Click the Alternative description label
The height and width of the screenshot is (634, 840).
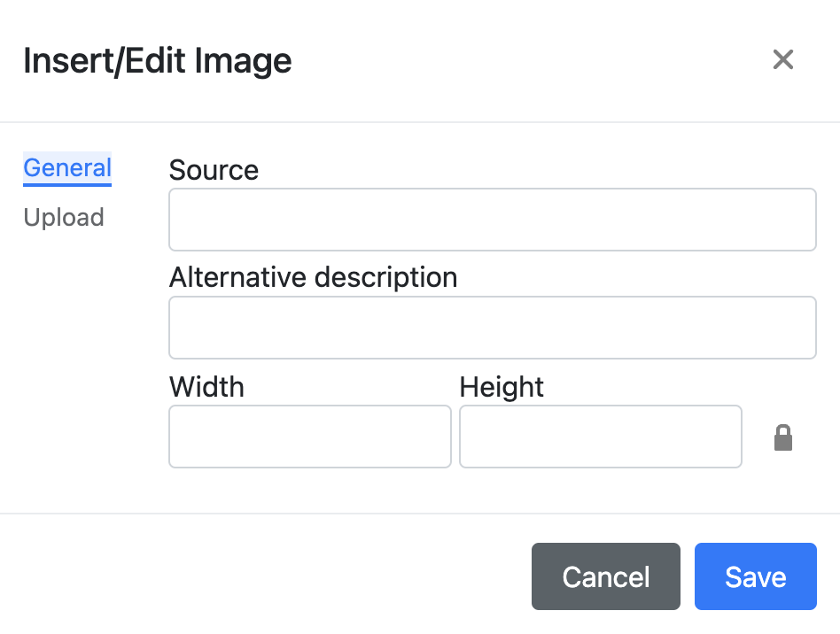(314, 277)
